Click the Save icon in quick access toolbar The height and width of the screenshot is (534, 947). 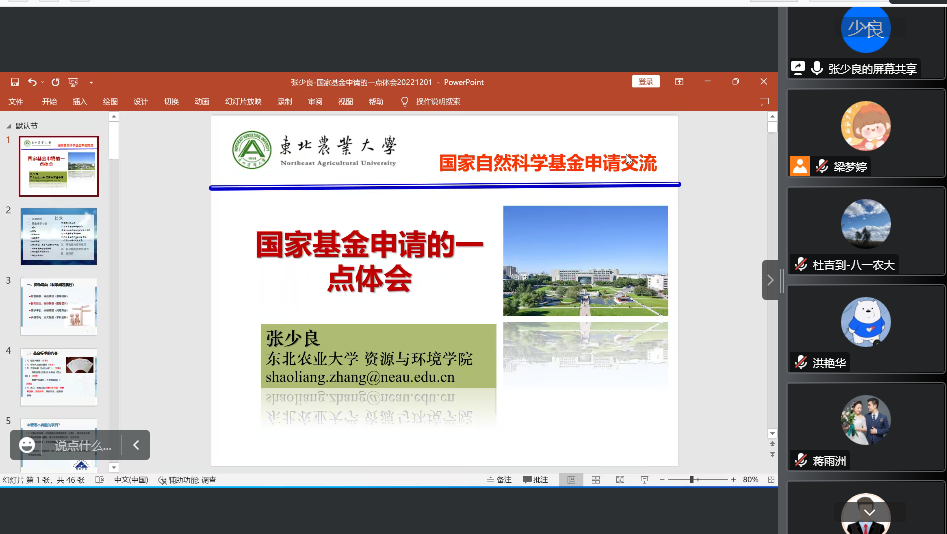pyautogui.click(x=15, y=82)
